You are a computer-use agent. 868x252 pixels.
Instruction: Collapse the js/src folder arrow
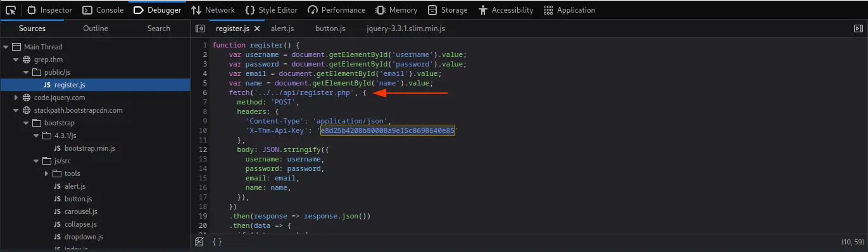coord(36,161)
